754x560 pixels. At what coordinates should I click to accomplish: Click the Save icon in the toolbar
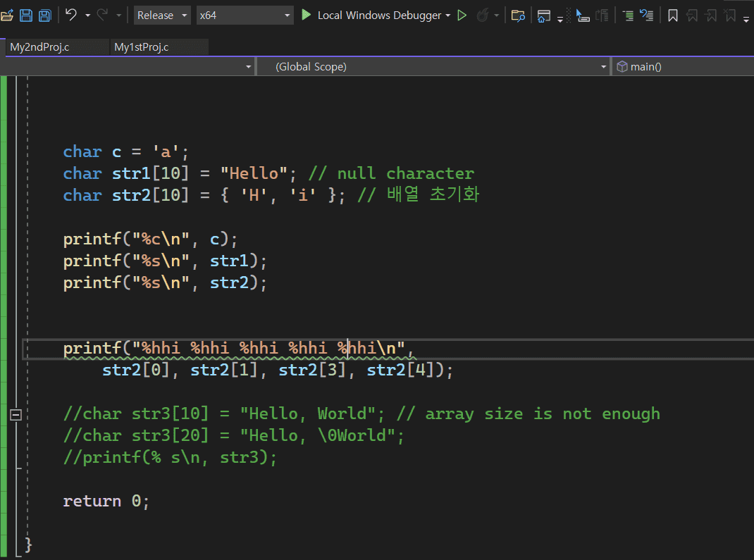pyautogui.click(x=26, y=15)
